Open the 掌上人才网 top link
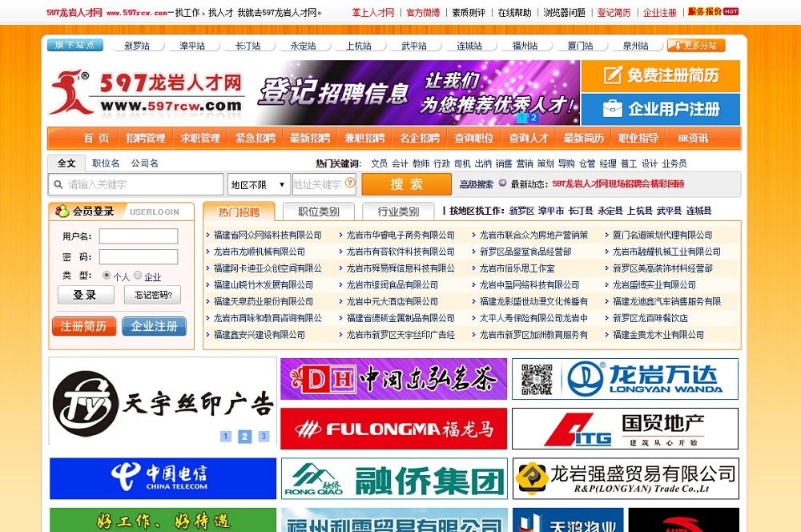This screenshot has width=801, height=532. click(373, 12)
